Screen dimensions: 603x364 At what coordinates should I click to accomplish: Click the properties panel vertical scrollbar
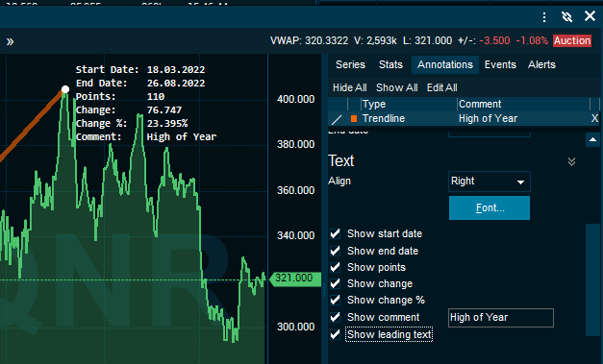click(592, 279)
